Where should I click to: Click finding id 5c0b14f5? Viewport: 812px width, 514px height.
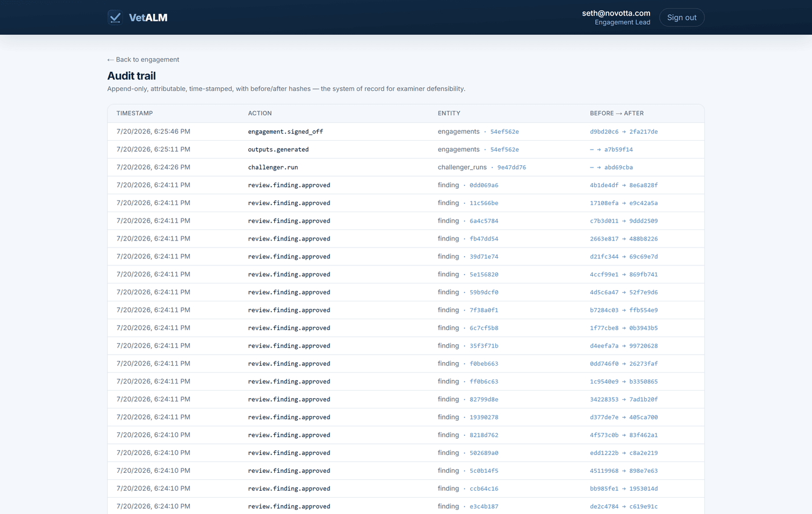pos(484,471)
